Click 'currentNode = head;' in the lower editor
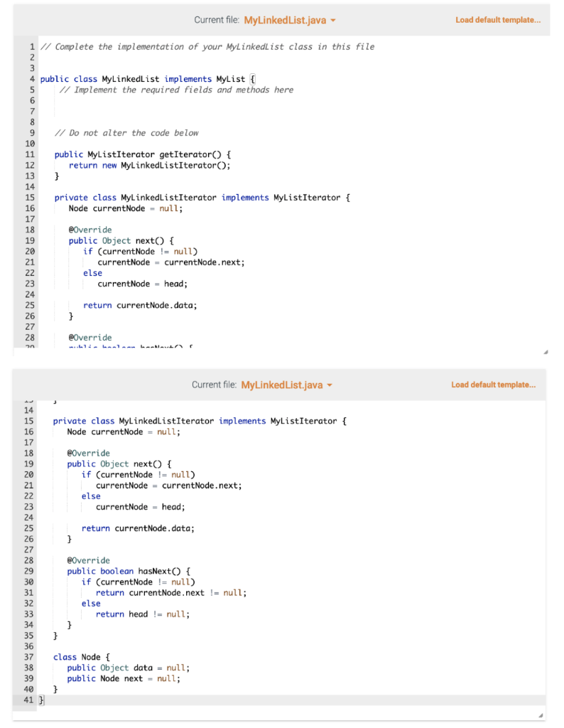The height and width of the screenshot is (728, 564). [x=141, y=507]
